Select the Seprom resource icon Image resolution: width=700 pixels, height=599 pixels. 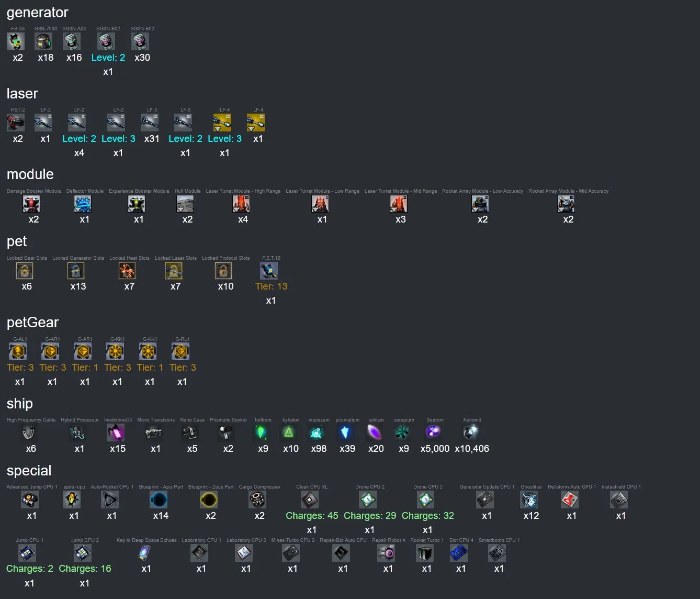(x=433, y=432)
